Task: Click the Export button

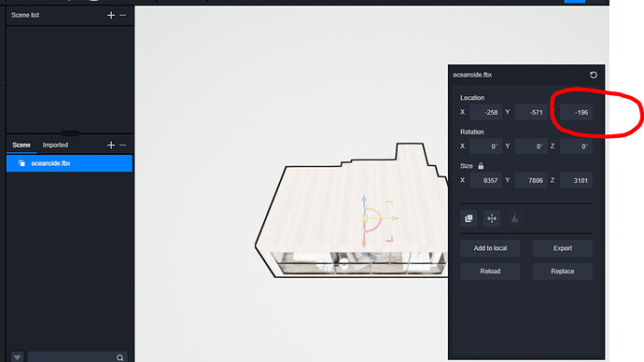Action: click(562, 248)
